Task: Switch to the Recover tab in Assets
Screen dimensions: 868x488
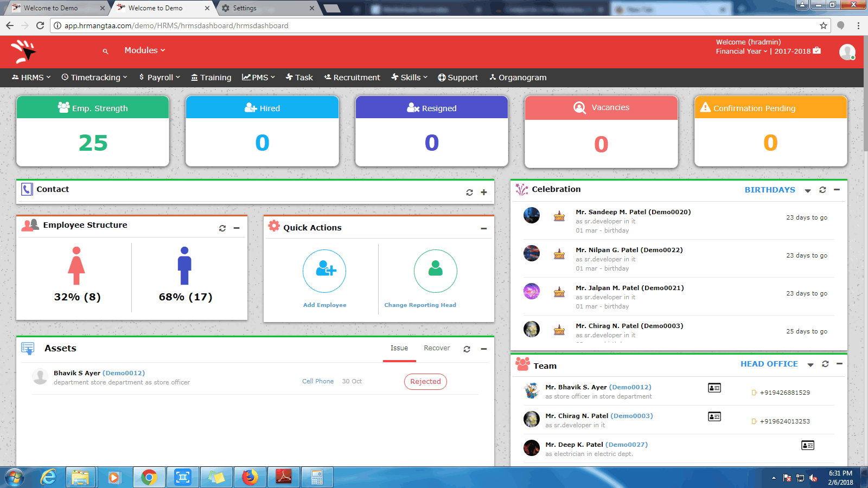Action: click(437, 348)
